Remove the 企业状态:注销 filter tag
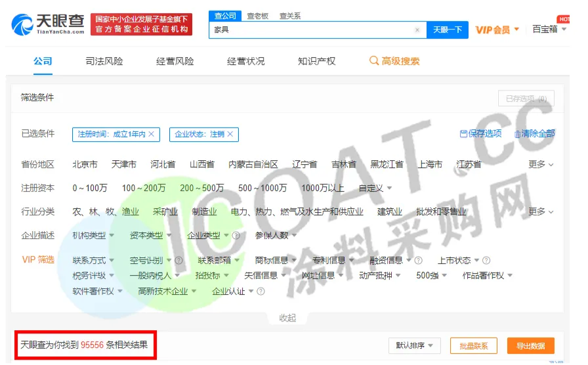The height and width of the screenshot is (365, 588). (230, 134)
